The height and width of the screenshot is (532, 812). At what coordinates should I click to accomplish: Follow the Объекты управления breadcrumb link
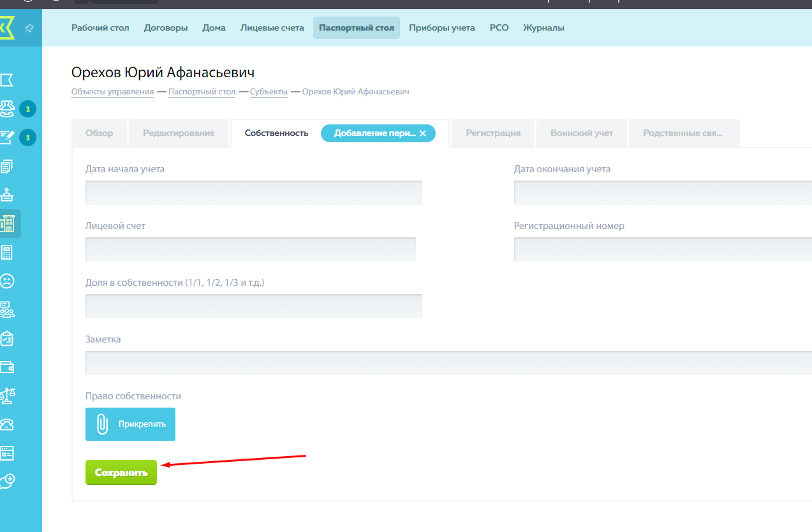click(x=112, y=92)
